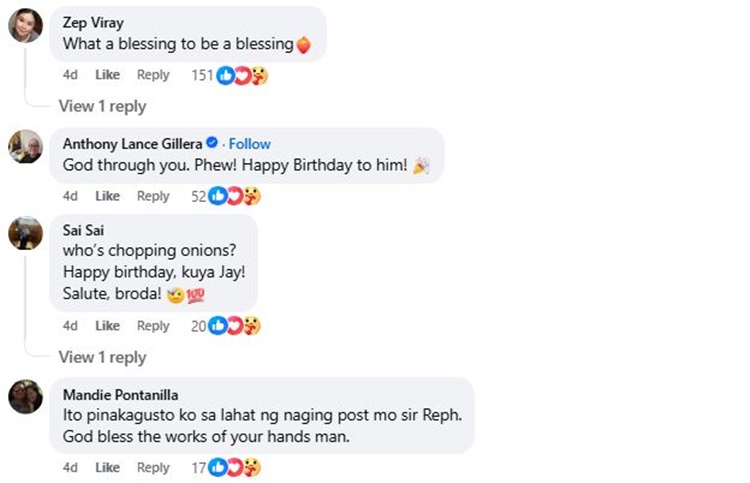The width and height of the screenshot is (750, 483).
Task: Click Mandie Pontanilla's avatar photo
Action: 25,397
